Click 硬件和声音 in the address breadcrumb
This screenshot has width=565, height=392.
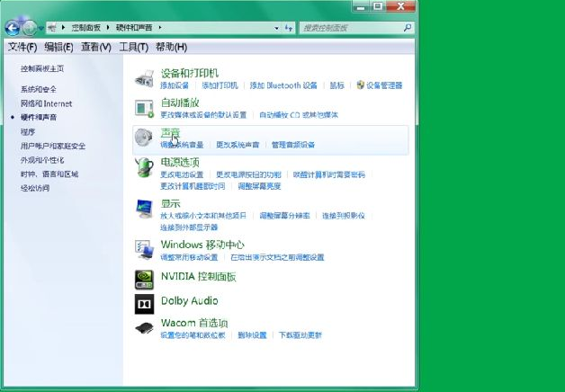[x=134, y=28]
